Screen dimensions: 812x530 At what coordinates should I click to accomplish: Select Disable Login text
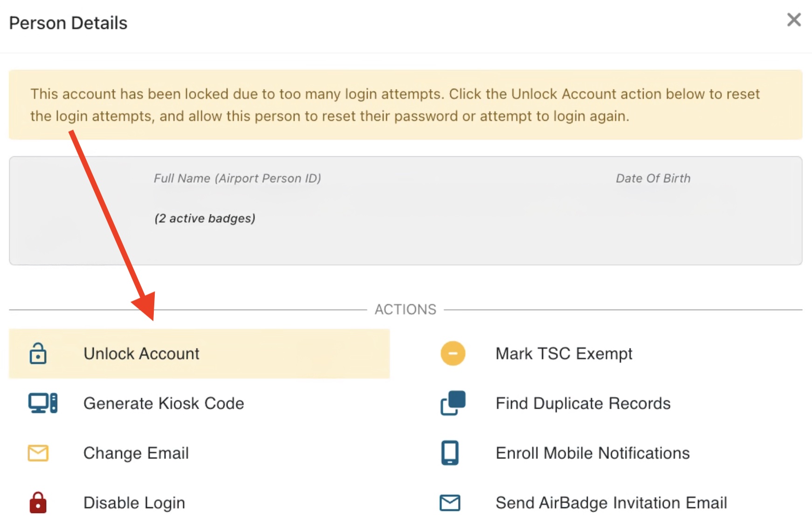click(134, 502)
